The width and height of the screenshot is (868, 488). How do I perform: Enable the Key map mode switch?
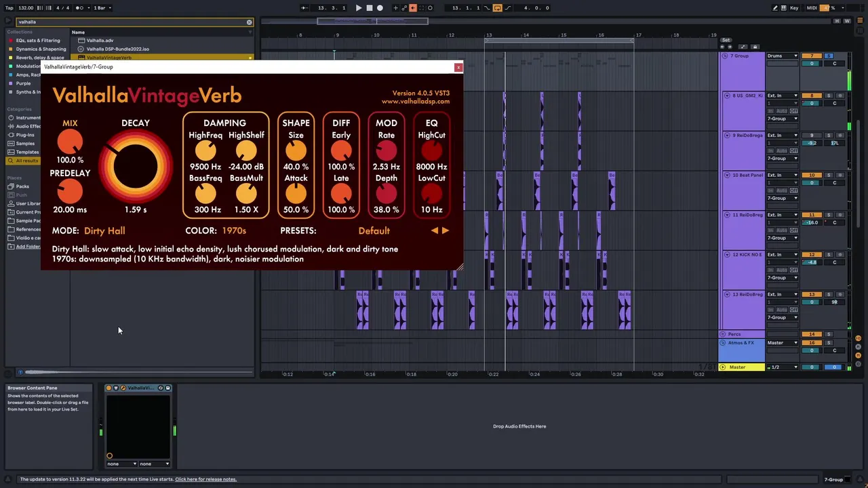[794, 8]
